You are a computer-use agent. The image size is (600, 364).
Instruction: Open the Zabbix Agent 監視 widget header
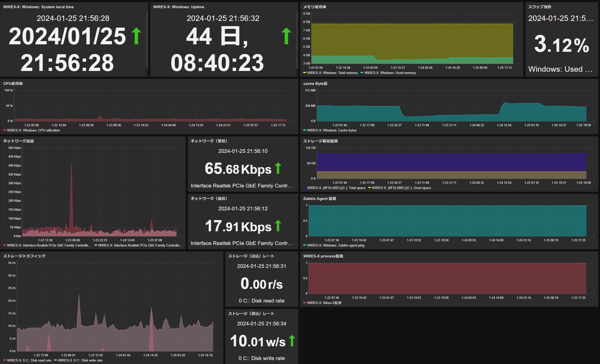[320, 199]
